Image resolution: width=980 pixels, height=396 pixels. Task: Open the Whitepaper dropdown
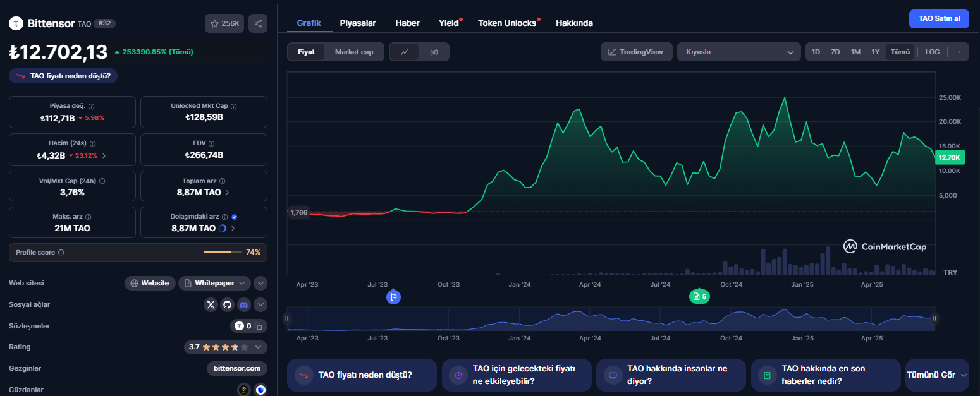point(215,283)
